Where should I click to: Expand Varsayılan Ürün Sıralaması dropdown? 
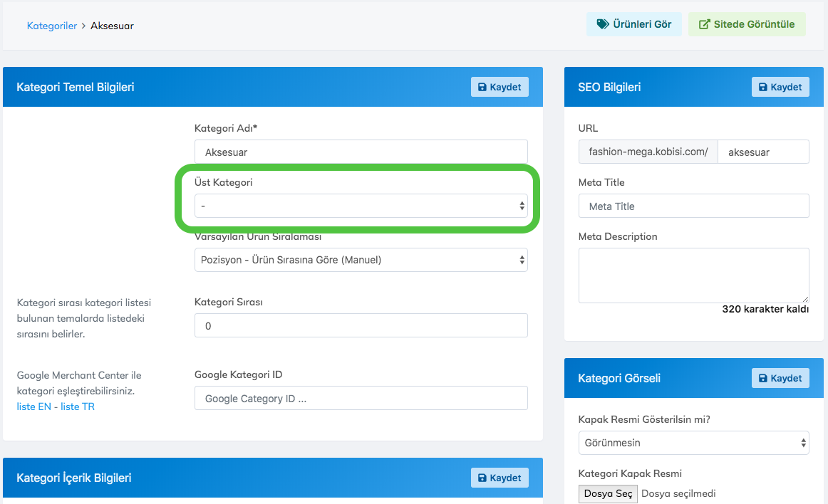pyautogui.click(x=361, y=260)
